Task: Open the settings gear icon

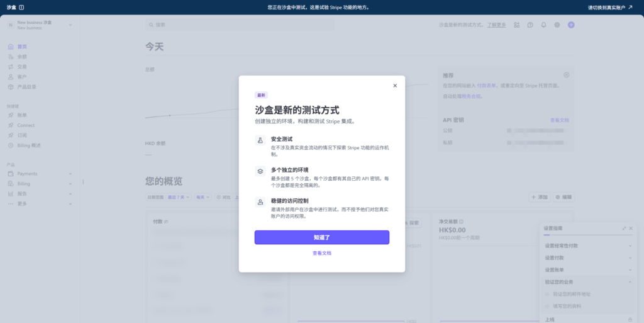Action: click(x=557, y=25)
